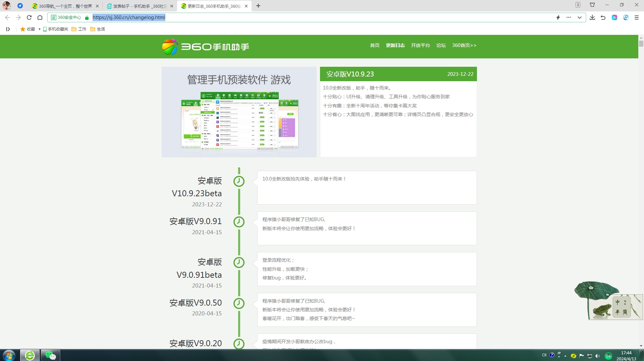Open the browser hamburger main menu

click(637, 17)
